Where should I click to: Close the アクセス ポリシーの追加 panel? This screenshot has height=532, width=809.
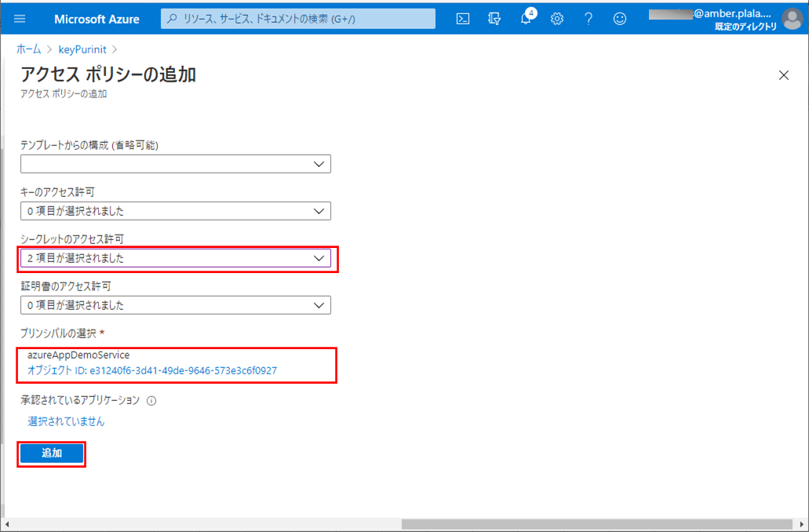coord(783,75)
